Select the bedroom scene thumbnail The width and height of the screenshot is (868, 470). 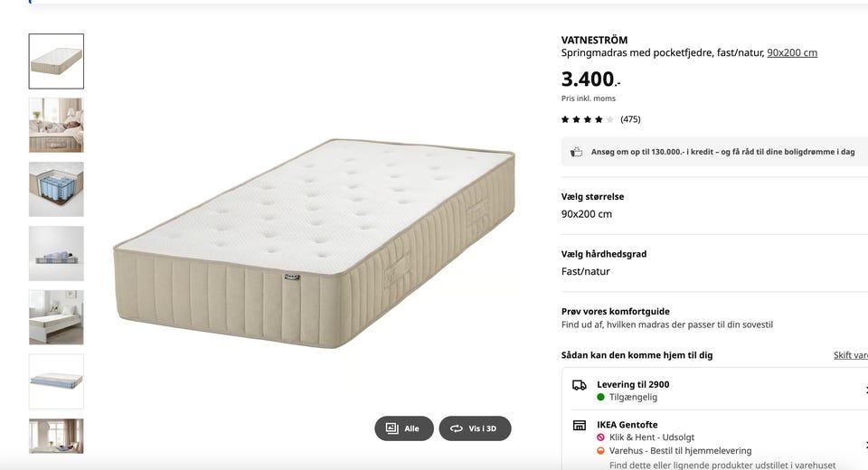[x=56, y=126]
